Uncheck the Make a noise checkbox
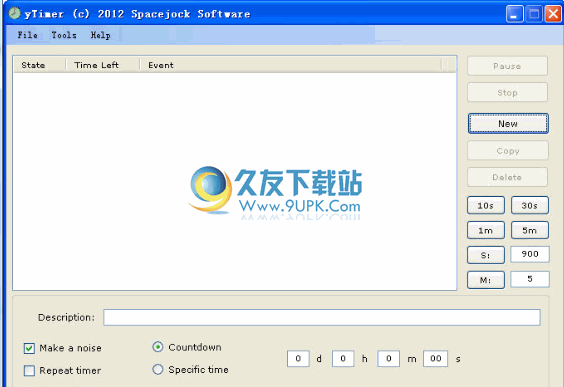 29,348
